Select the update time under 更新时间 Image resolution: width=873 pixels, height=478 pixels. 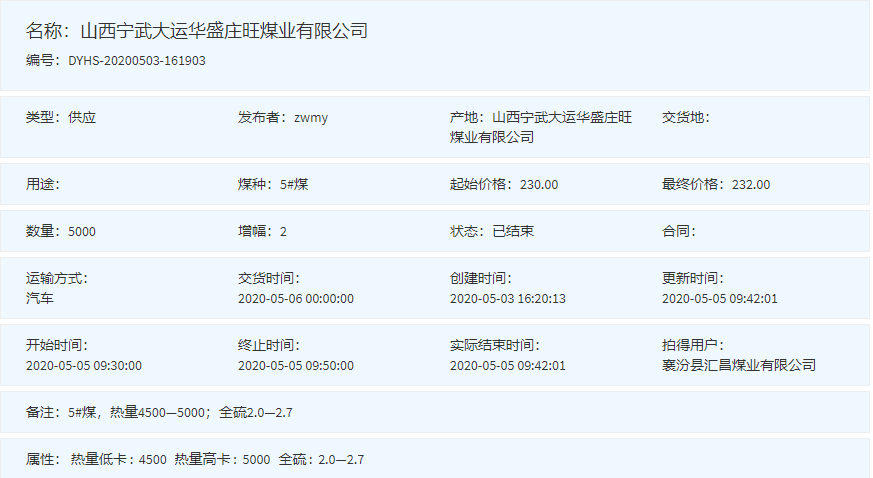point(719,299)
